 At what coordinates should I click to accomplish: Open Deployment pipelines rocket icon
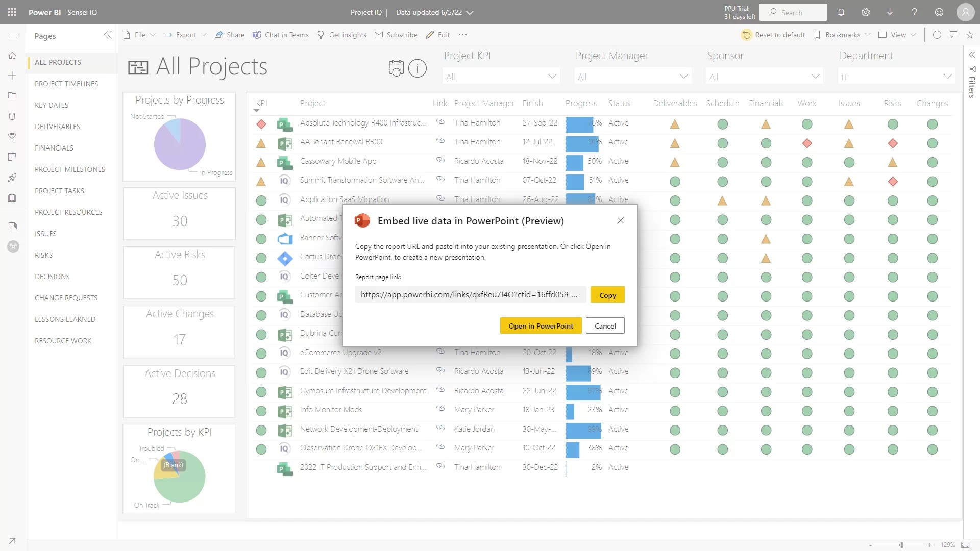[13, 178]
